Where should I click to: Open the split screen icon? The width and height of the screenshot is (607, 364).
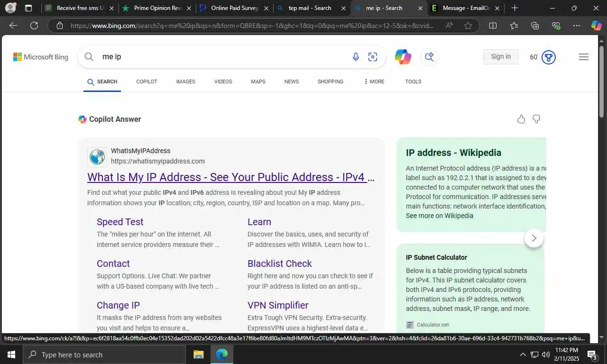tap(493, 26)
